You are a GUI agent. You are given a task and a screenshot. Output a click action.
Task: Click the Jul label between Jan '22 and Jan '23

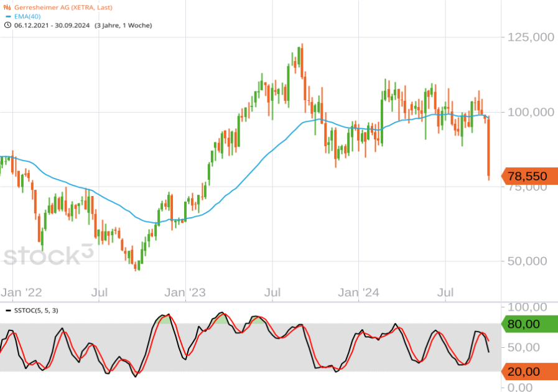[x=100, y=292]
